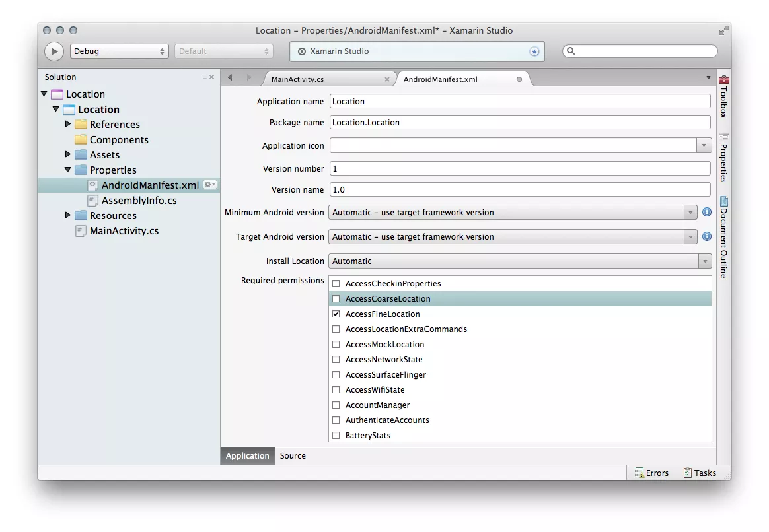Click the unsaved dot on AndroidManifest.xml tab
The image size is (769, 532).
[x=519, y=79]
